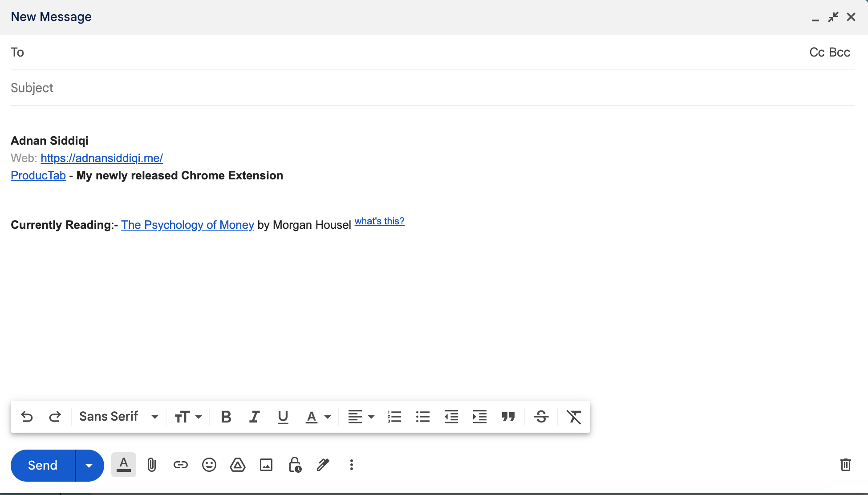
Task: Remove formatting with the crossed T icon
Action: pos(574,417)
